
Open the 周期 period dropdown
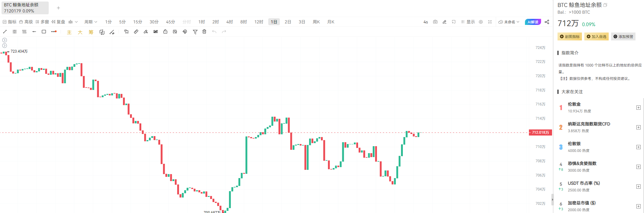tap(91, 22)
